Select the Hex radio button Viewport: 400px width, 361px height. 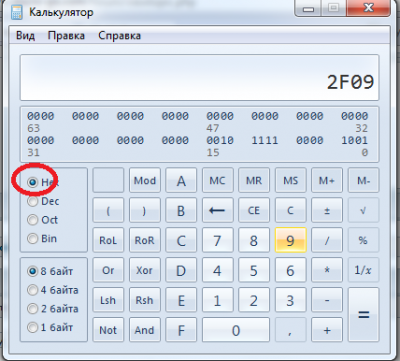(33, 182)
